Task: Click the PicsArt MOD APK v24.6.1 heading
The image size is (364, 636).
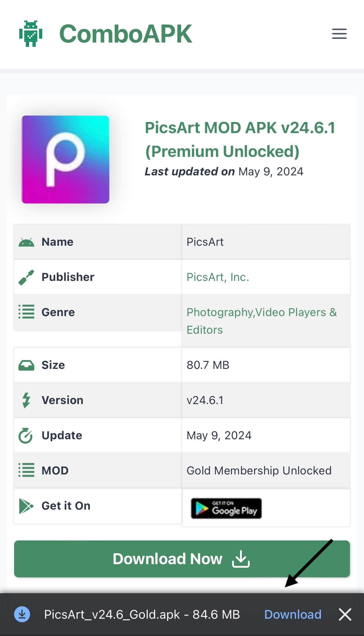Action: [x=240, y=140]
